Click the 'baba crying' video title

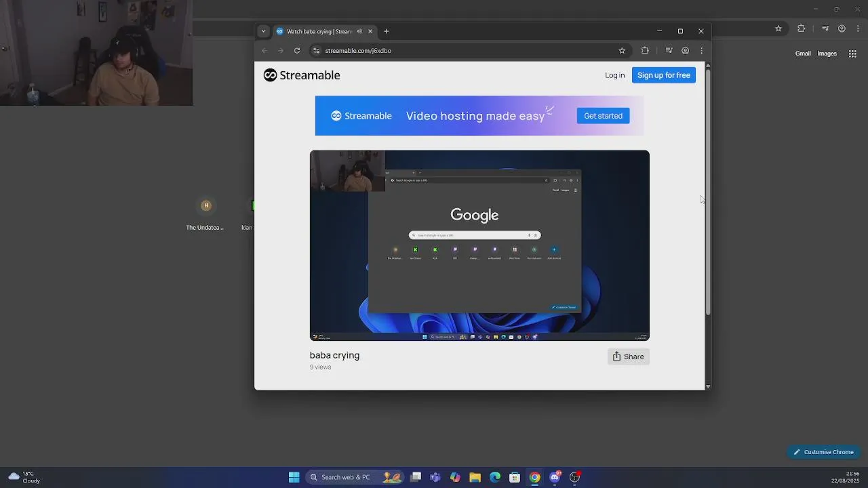pos(334,355)
